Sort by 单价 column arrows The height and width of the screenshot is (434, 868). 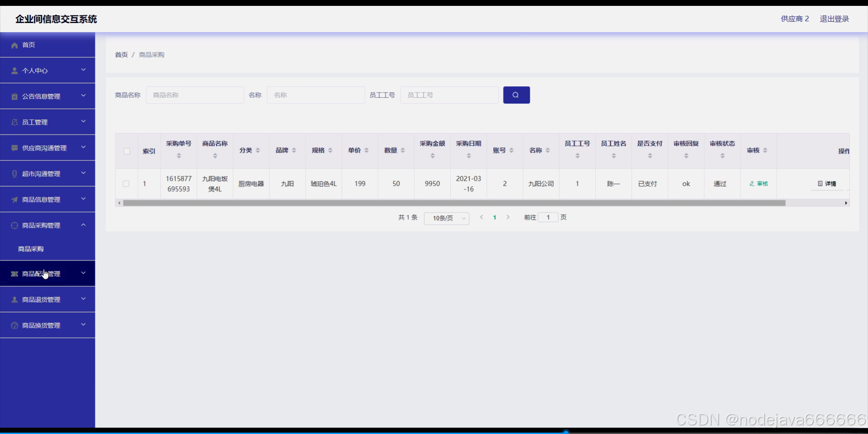tap(366, 151)
